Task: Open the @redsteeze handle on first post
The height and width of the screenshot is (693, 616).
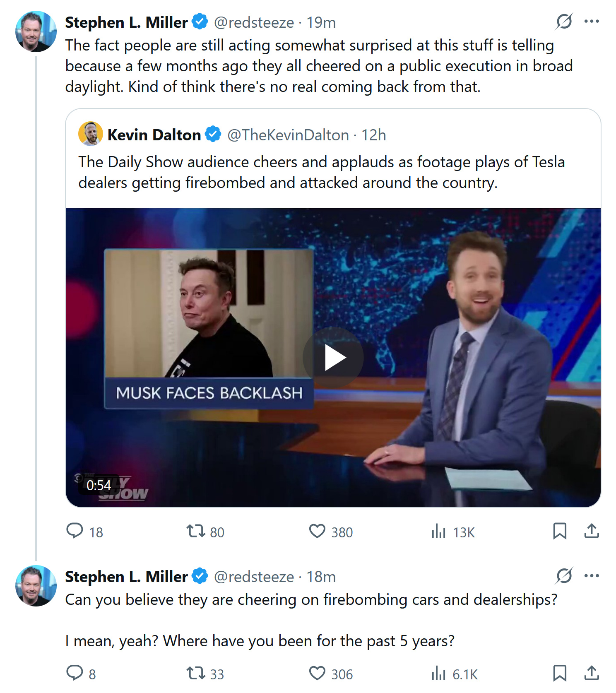Action: coord(254,22)
